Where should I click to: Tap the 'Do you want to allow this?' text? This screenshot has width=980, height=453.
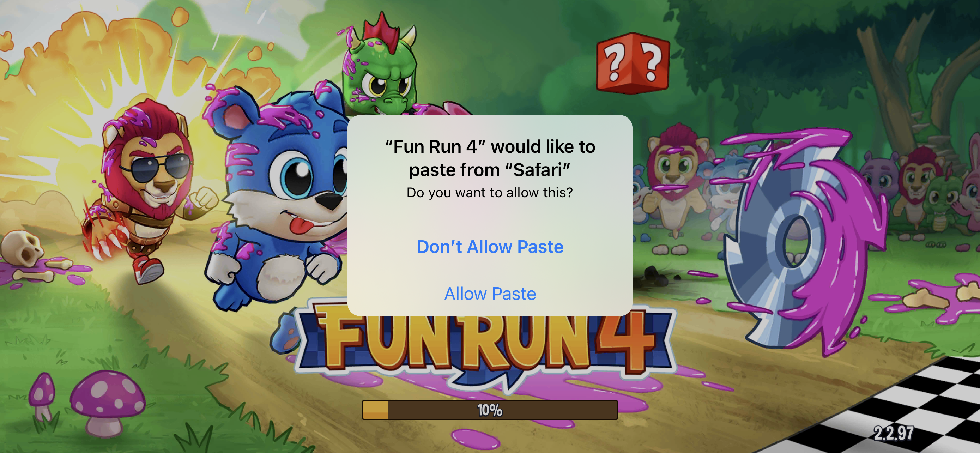[x=490, y=193]
